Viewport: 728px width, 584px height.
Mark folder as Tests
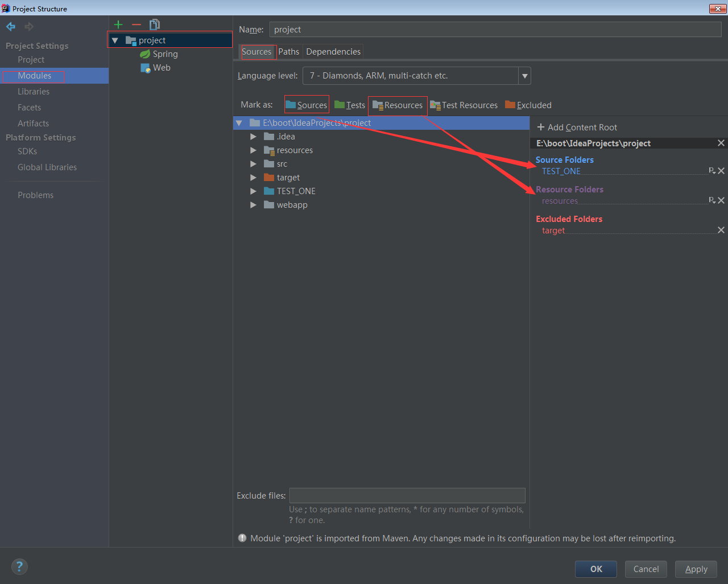pyautogui.click(x=350, y=105)
